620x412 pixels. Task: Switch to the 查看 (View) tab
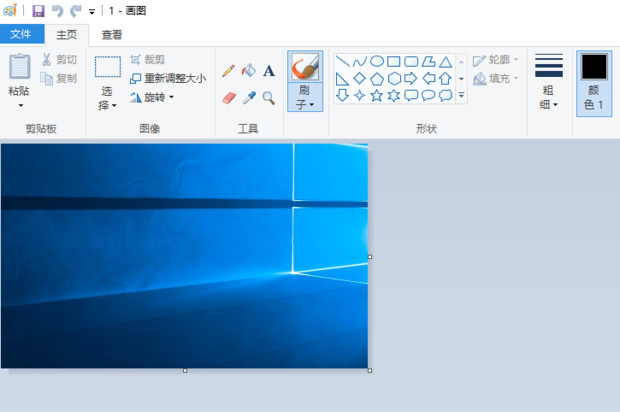(x=112, y=35)
